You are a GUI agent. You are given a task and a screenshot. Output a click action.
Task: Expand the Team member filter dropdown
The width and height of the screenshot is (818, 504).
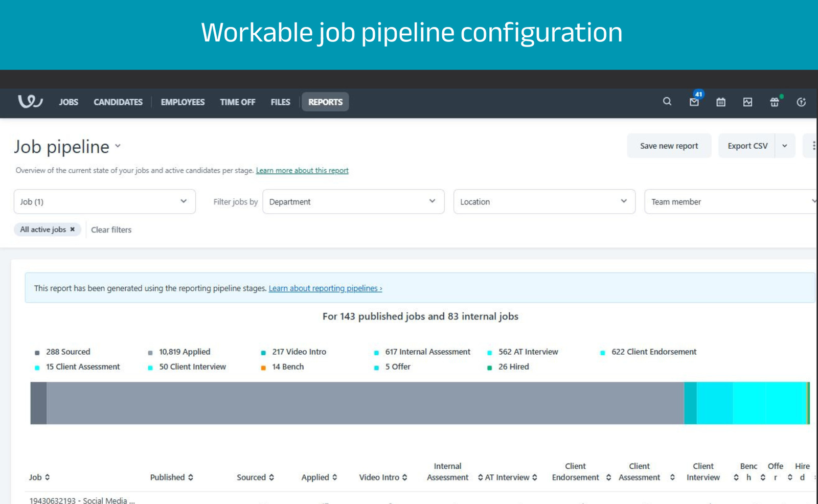(x=731, y=201)
